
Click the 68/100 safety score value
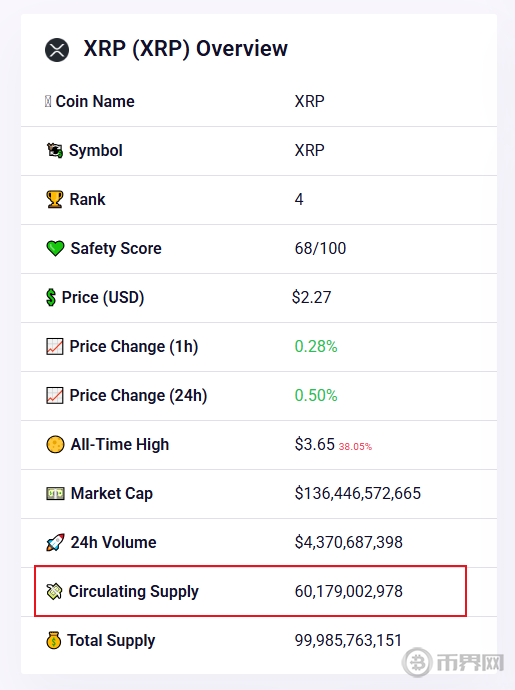320,249
